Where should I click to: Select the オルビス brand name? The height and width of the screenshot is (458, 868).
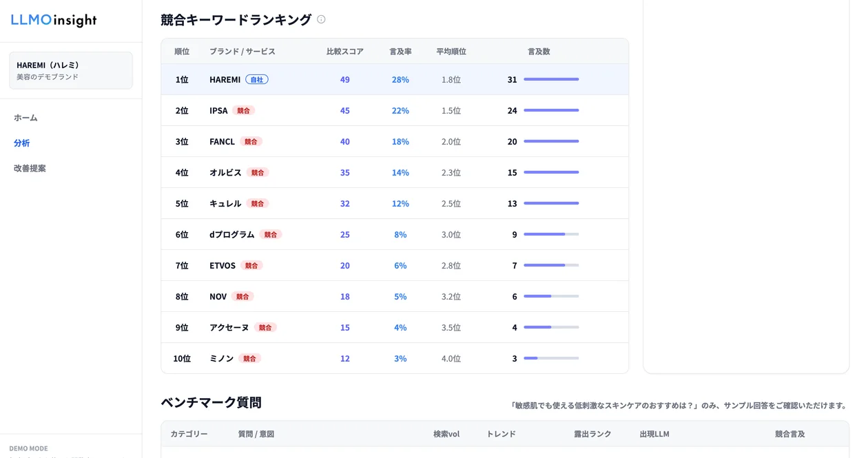tap(225, 172)
